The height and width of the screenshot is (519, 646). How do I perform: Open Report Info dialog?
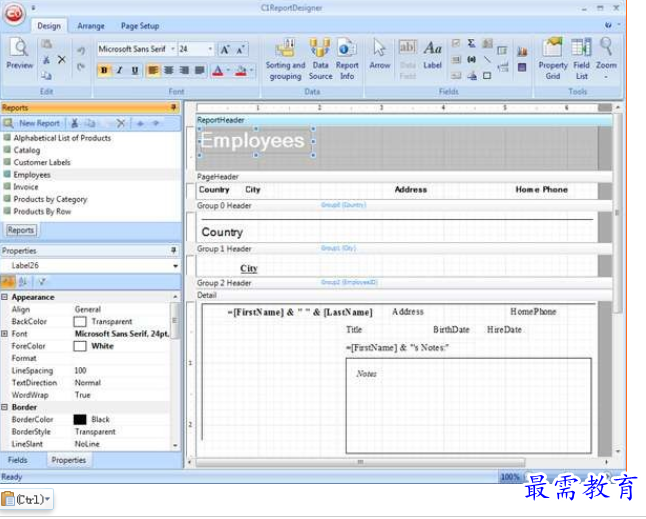[346, 59]
